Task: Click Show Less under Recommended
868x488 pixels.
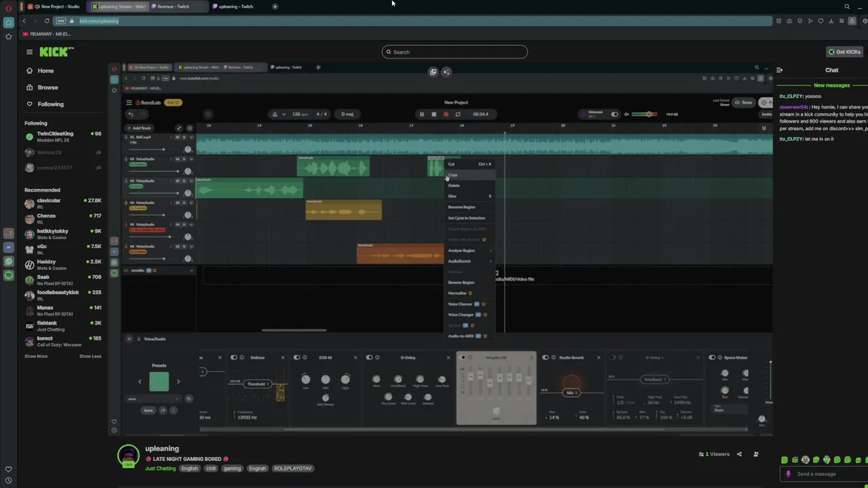Action: pos(90,356)
